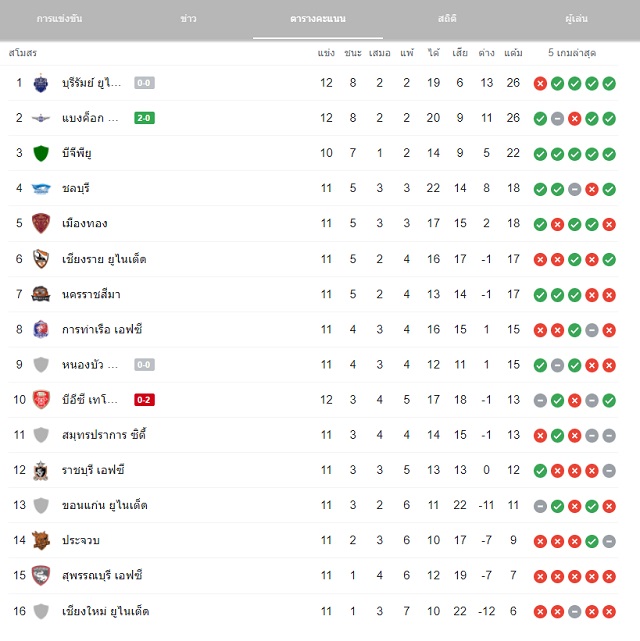Click the สุพรรณบุรี เอฟซี crest icon
The width and height of the screenshot is (640, 641).
click(x=40, y=576)
